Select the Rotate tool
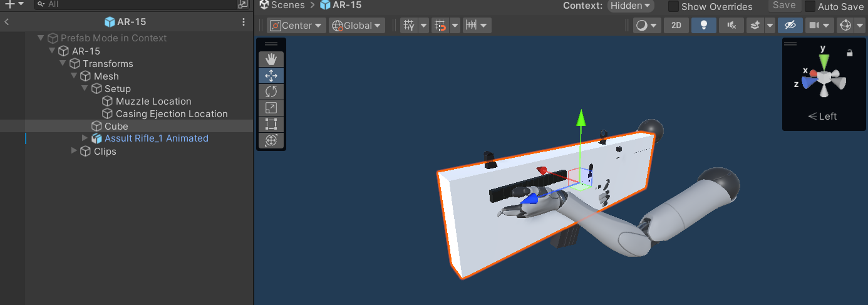 pyautogui.click(x=271, y=92)
